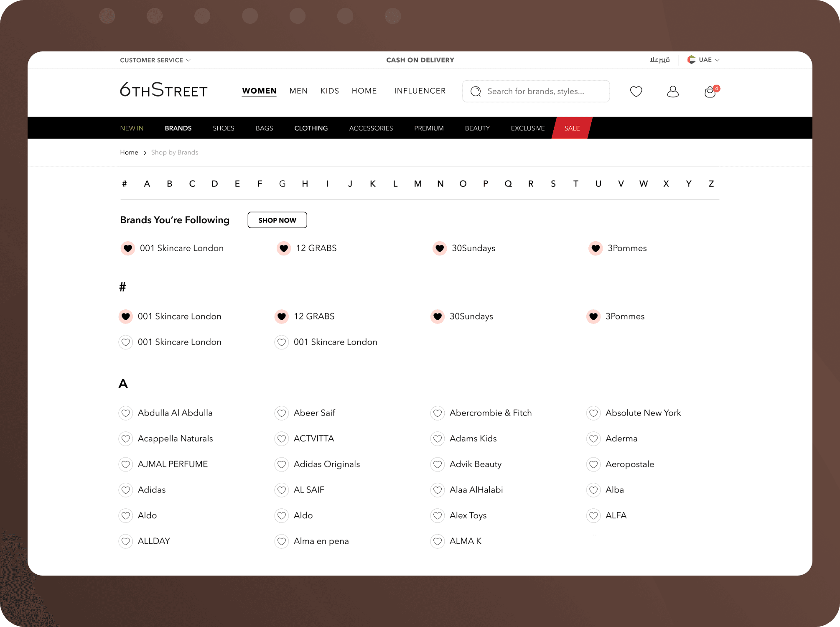Image resolution: width=840 pixels, height=627 pixels.
Task: Click the UAE flag icon
Action: click(x=691, y=60)
